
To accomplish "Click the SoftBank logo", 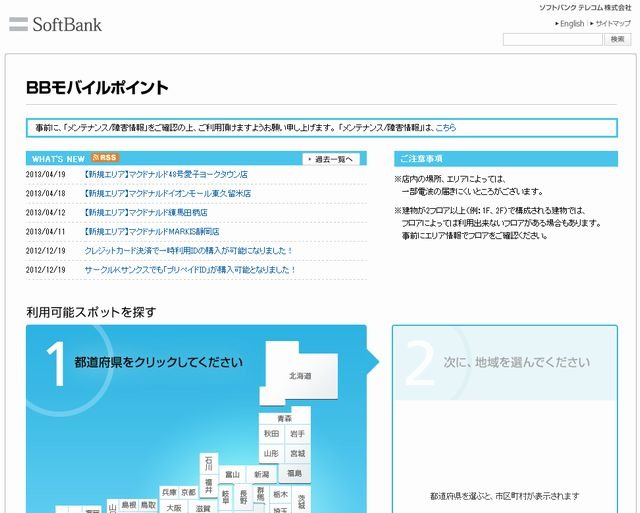I will click(55, 24).
